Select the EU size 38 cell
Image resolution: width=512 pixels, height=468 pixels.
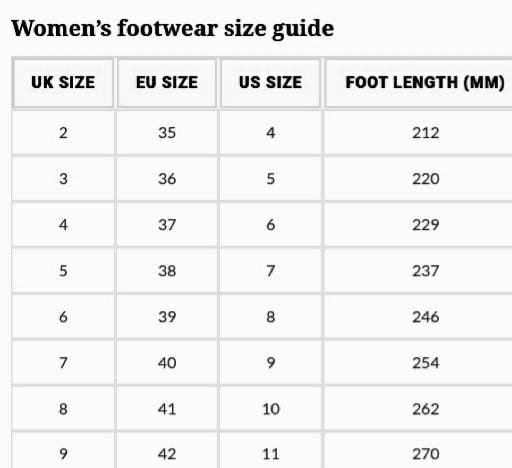tap(167, 271)
